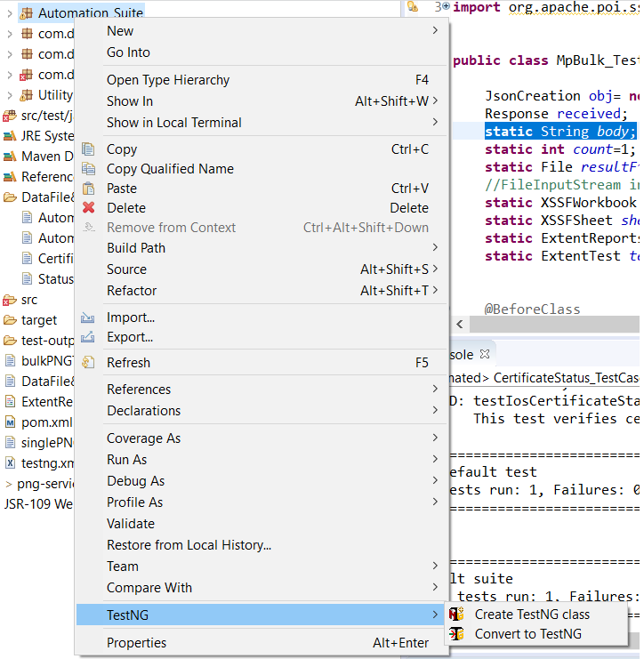Open the Run As submenu arrow
The height and width of the screenshot is (659, 644).
[436, 459]
